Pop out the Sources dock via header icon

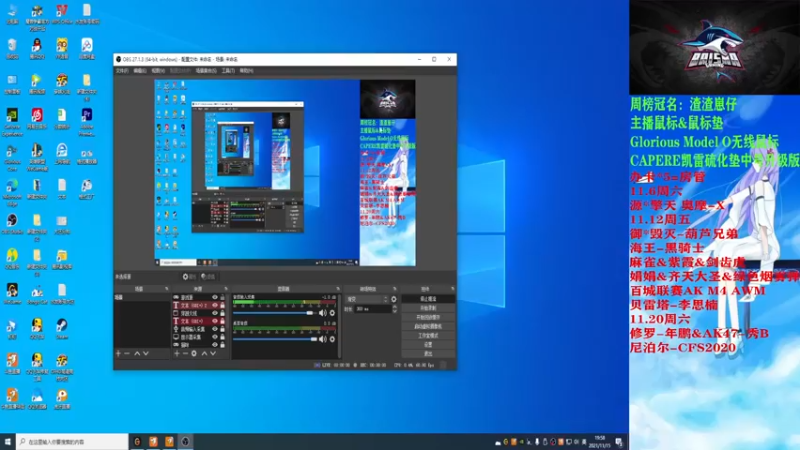coord(226,289)
